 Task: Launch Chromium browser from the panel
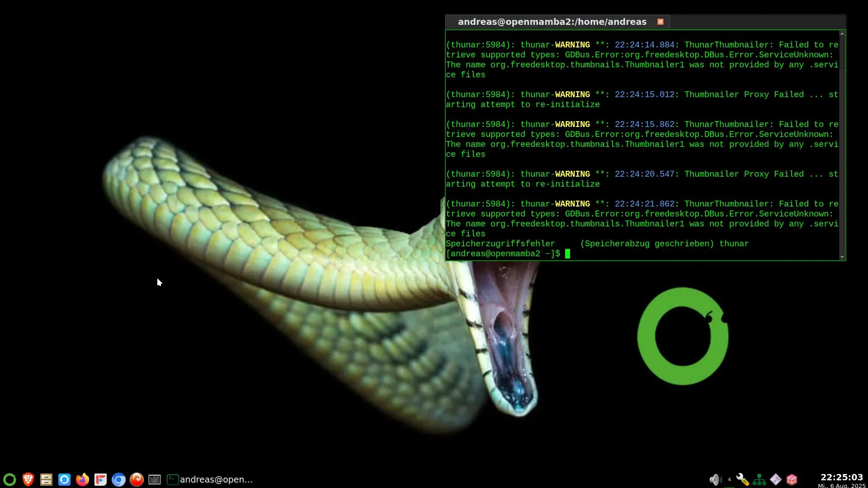[118, 479]
